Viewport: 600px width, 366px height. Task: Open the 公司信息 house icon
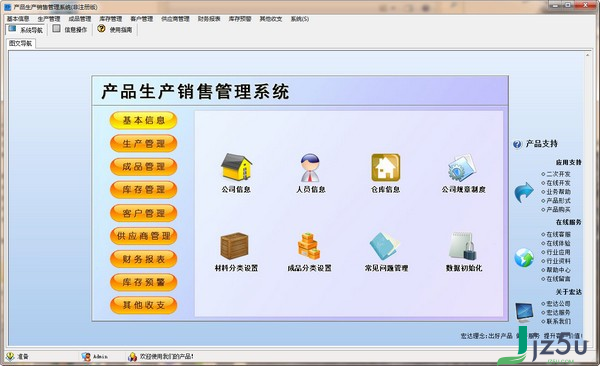pos(236,167)
